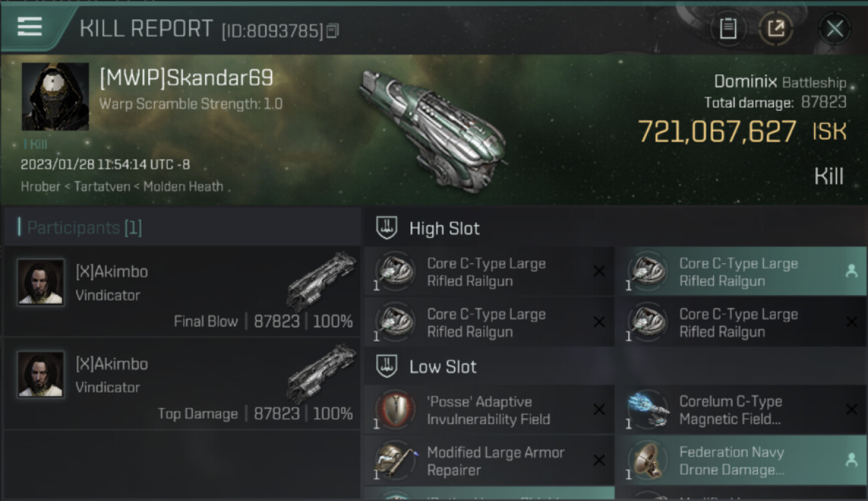Close the kill report window
This screenshot has height=501, width=868.
[835, 29]
